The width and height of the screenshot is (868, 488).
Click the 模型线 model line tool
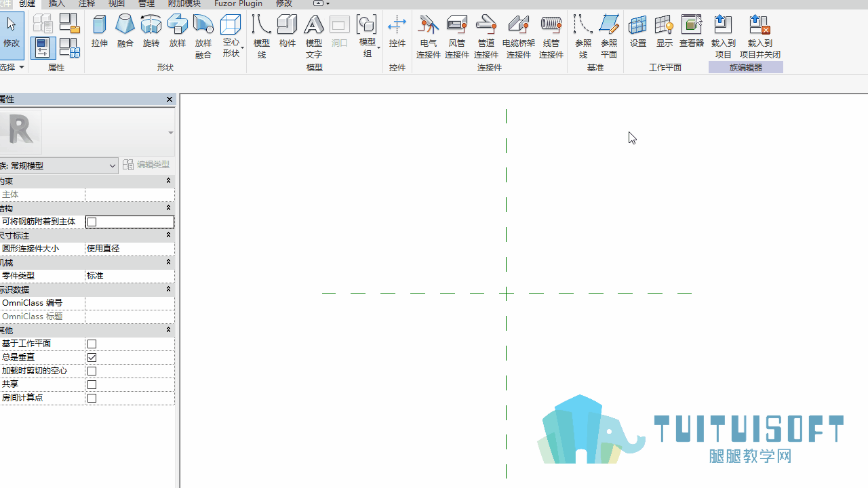[262, 37]
